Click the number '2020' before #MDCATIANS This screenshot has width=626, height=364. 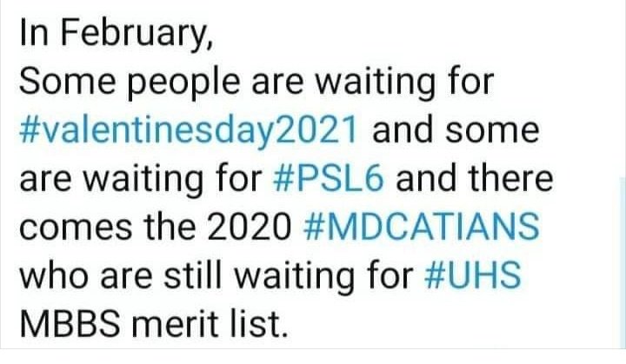click(250, 227)
